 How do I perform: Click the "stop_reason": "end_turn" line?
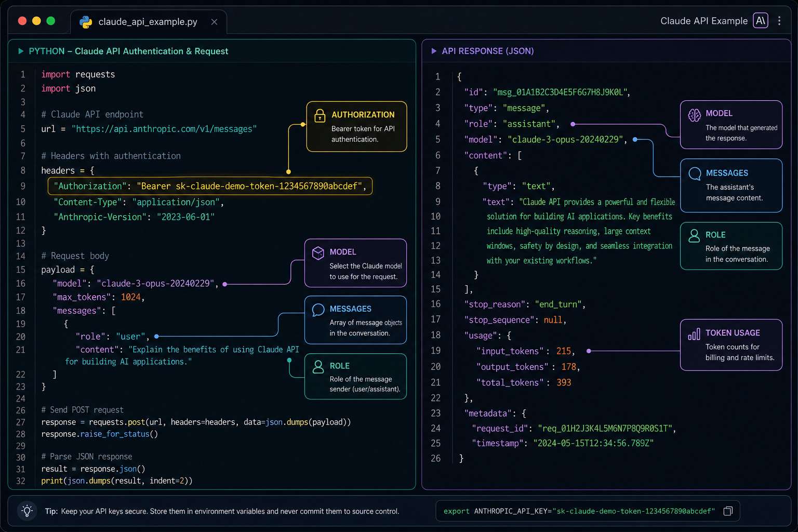[x=525, y=304]
